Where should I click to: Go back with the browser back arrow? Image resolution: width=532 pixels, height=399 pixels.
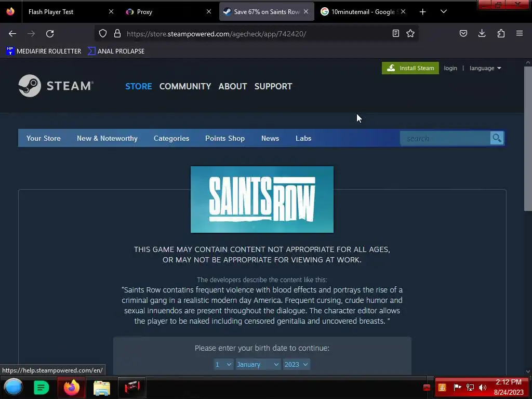[x=12, y=34]
